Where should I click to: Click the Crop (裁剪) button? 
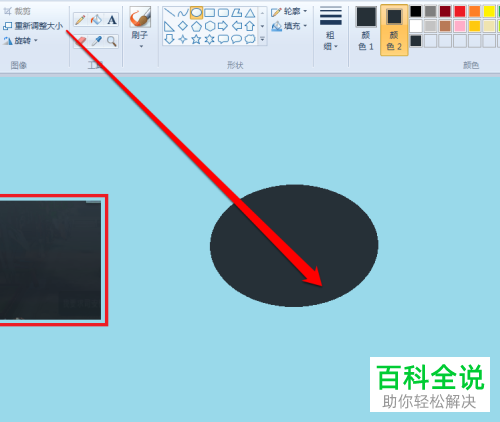tap(17, 11)
